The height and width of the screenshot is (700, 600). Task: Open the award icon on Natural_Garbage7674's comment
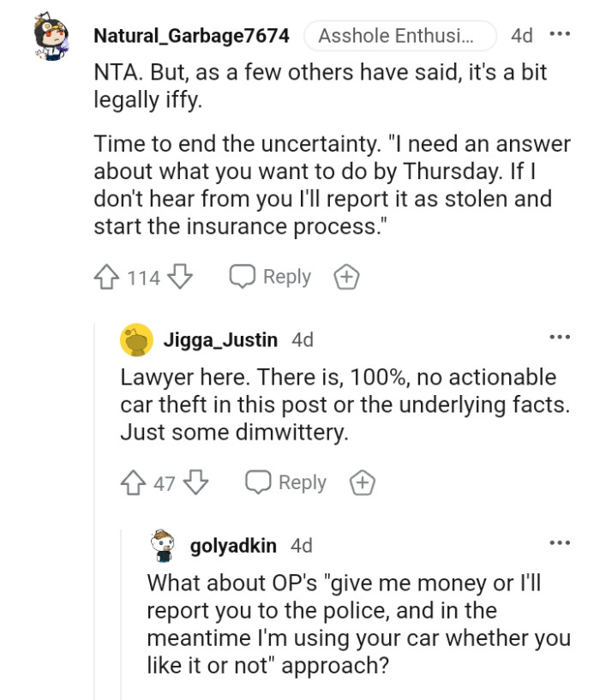[345, 276]
